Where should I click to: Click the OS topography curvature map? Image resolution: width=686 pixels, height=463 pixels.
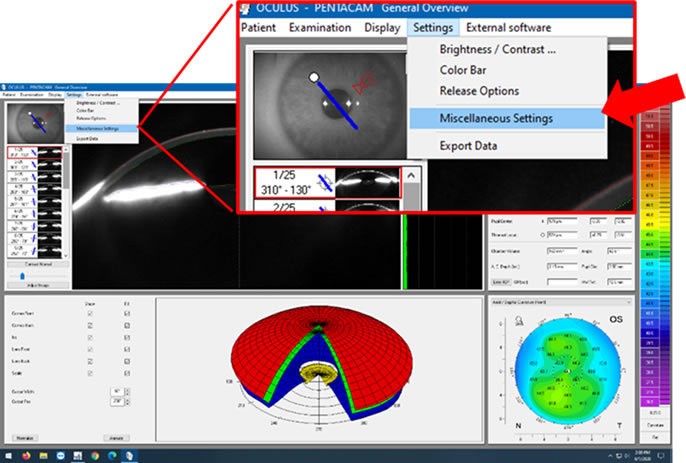tap(568, 372)
